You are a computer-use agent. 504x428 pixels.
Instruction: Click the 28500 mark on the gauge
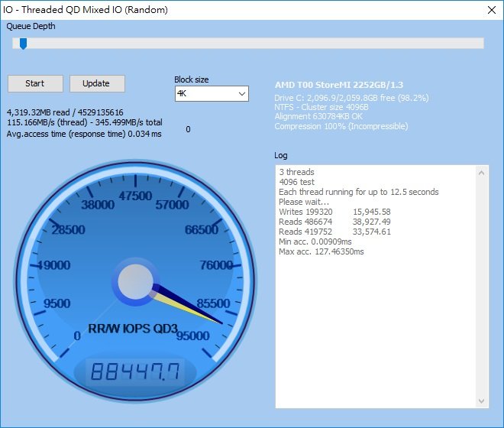69,230
